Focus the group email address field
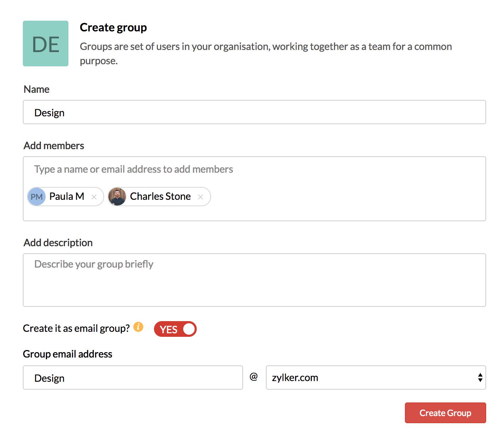 point(133,377)
